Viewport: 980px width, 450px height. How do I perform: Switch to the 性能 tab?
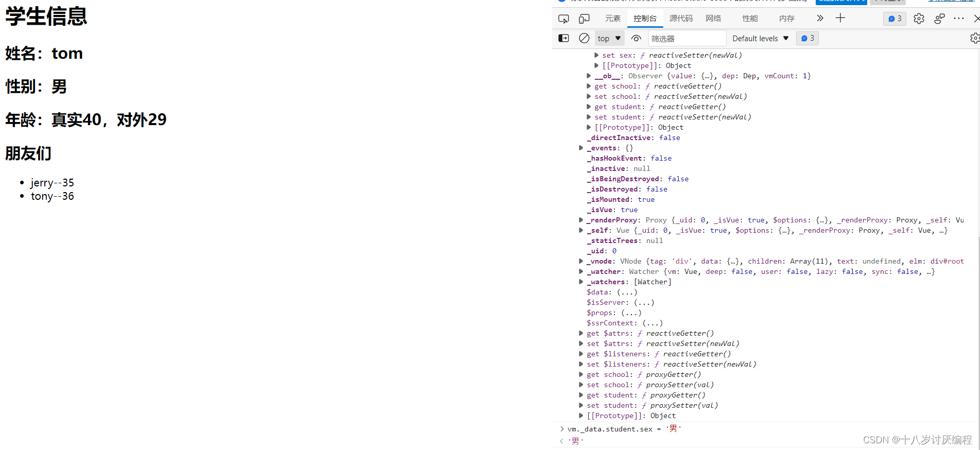[x=750, y=19]
